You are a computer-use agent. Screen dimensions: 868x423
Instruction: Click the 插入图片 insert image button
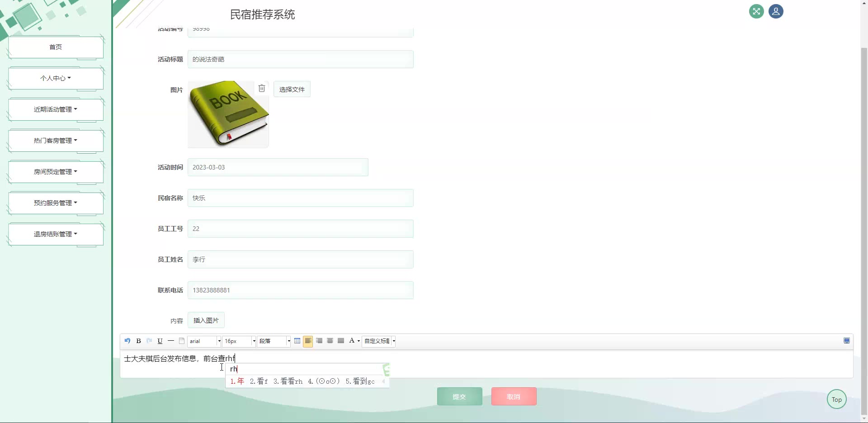pos(206,320)
